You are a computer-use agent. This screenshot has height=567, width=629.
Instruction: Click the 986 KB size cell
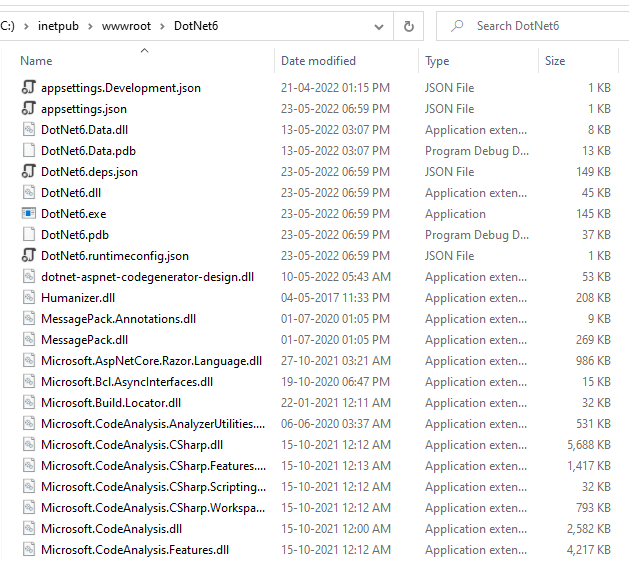[593, 361]
